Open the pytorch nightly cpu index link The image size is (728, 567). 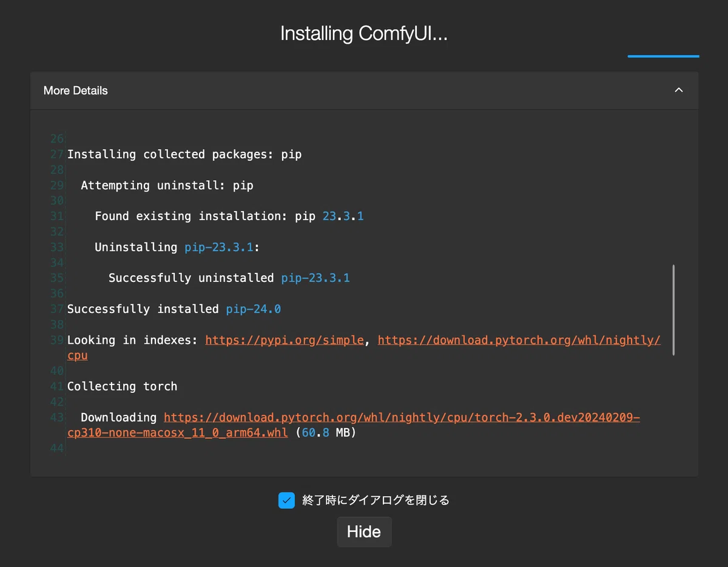coord(519,340)
